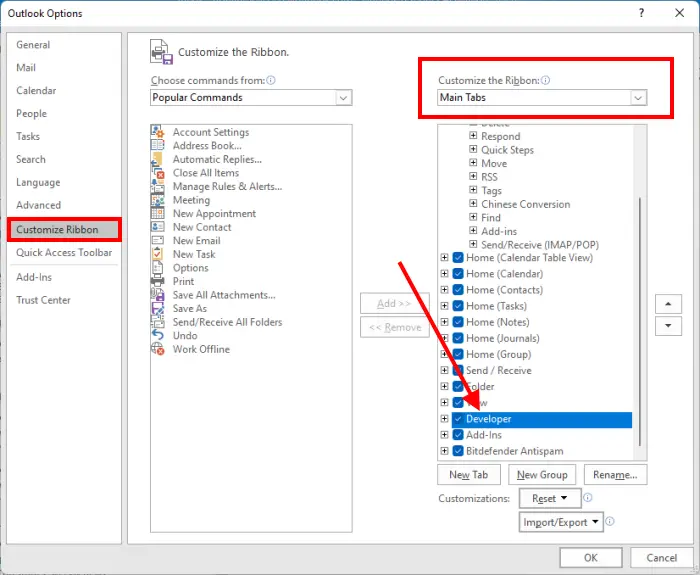Expand the Send/Receive (IMAP/POP) group

[473, 244]
